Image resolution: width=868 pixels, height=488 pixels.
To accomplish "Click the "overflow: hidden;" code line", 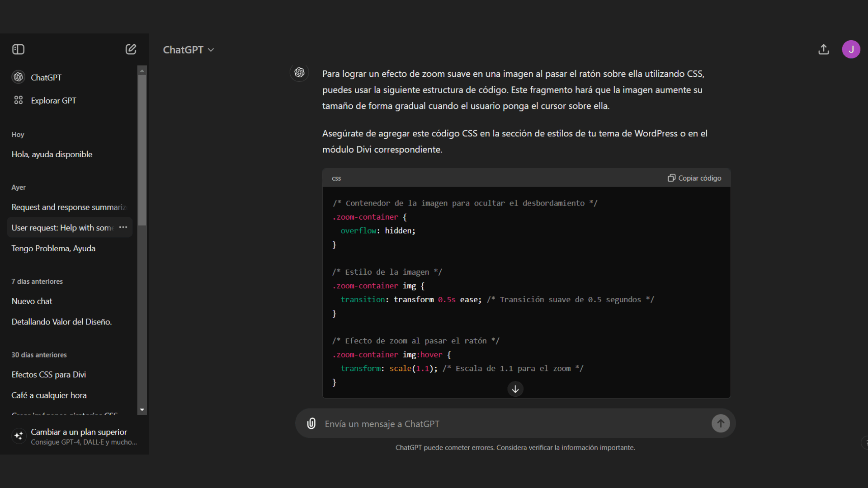I will pyautogui.click(x=378, y=230).
